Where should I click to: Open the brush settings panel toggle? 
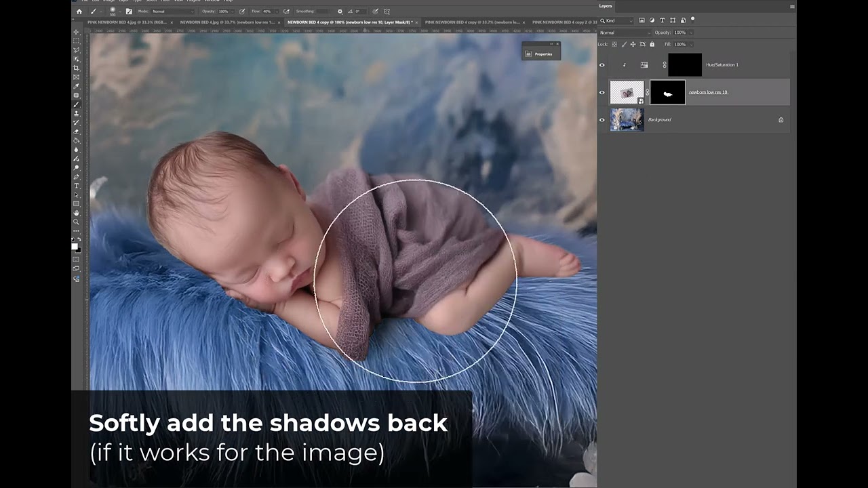[129, 12]
